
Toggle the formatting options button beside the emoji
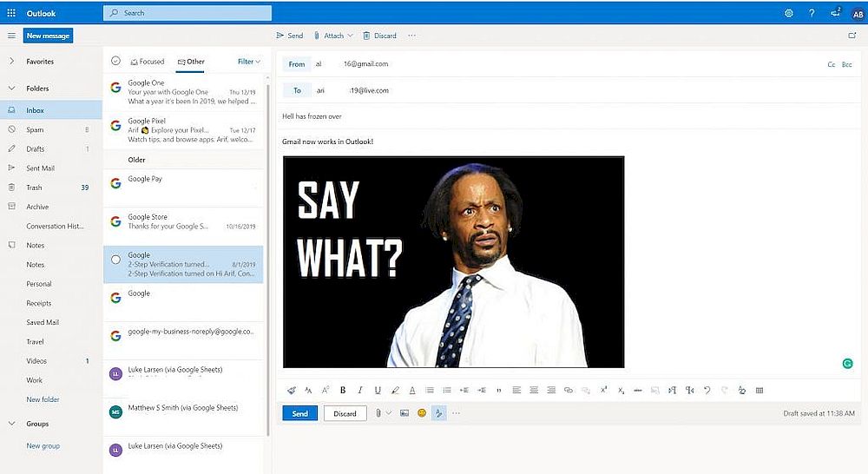pos(439,413)
